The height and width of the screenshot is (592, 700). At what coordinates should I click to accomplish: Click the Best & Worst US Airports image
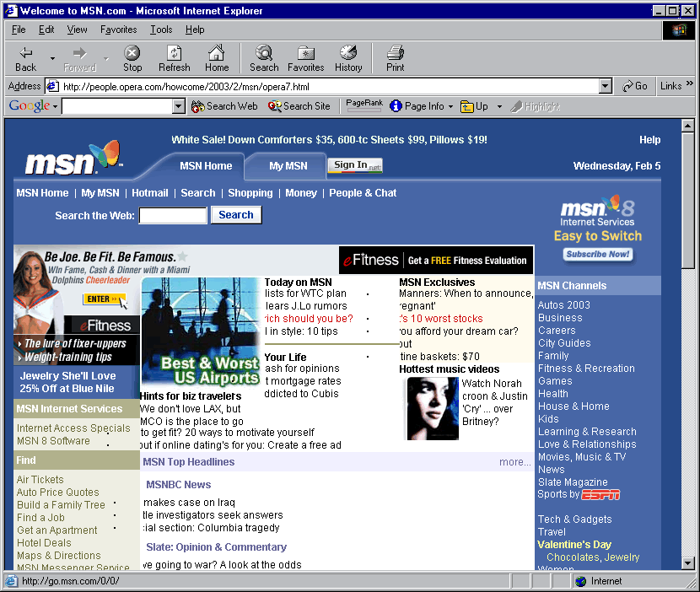tap(201, 332)
